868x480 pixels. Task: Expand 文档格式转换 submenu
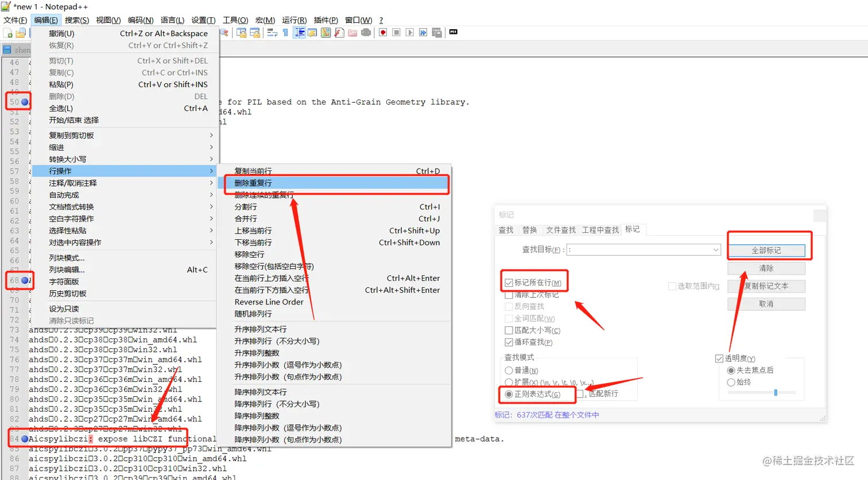click(x=125, y=207)
